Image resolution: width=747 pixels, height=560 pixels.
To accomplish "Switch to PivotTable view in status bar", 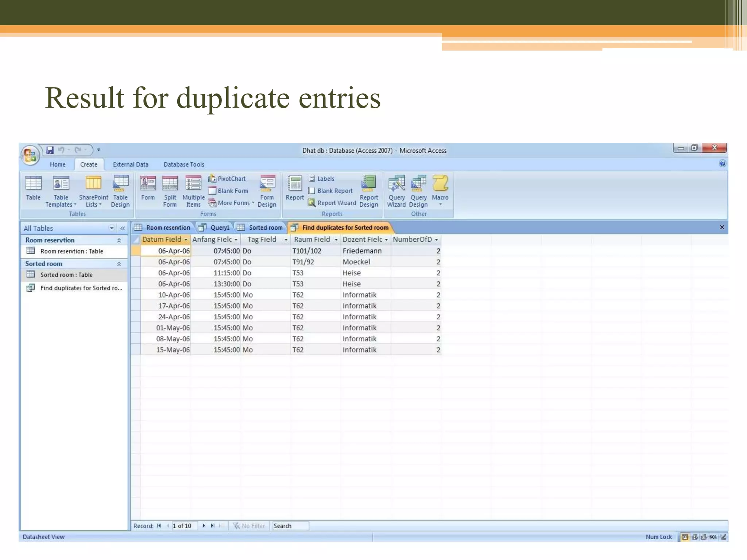I will pyautogui.click(x=694, y=537).
